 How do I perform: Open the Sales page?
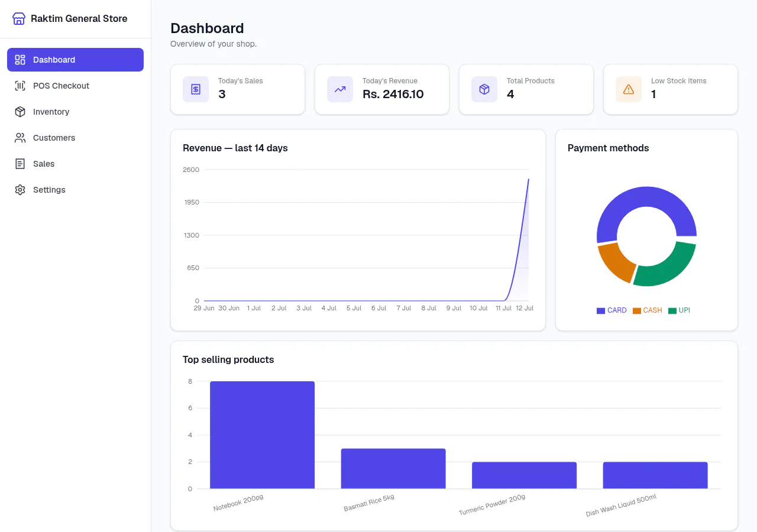tap(75, 164)
